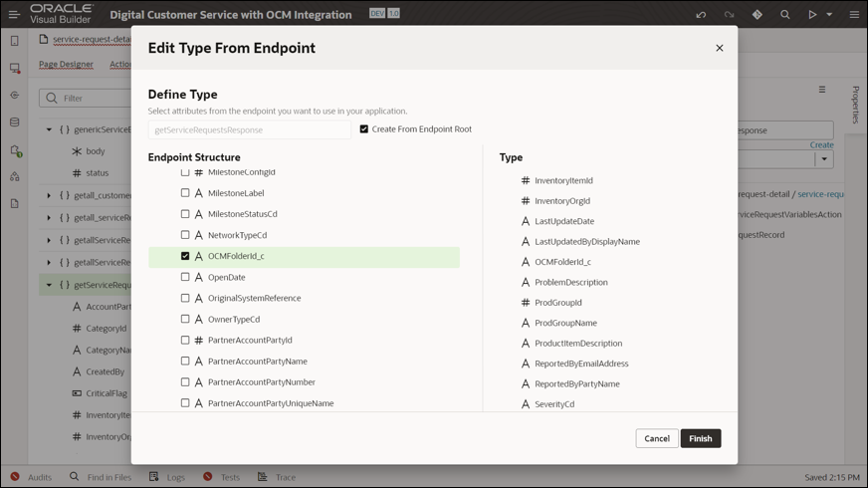
Task: Open the hamburger navigation menu icon
Action: click(x=14, y=15)
